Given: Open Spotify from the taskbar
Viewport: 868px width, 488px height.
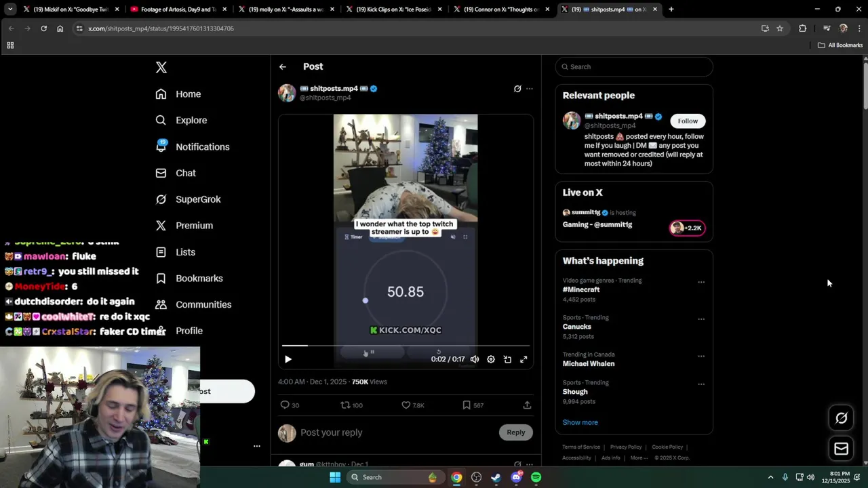Looking at the screenshot, I should 536,477.
